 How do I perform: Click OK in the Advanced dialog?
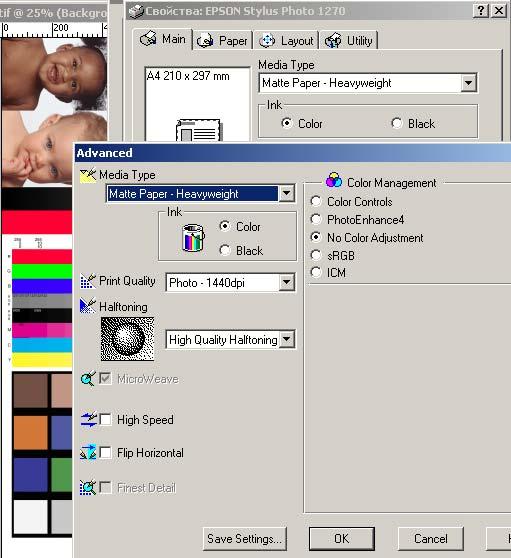click(342, 539)
